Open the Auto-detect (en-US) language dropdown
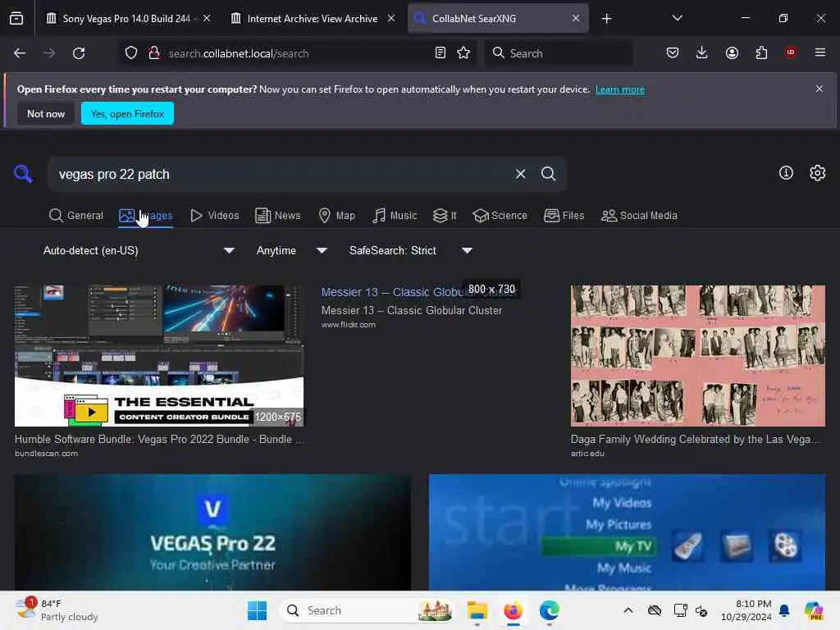Viewport: 840px width, 630px height. click(139, 251)
